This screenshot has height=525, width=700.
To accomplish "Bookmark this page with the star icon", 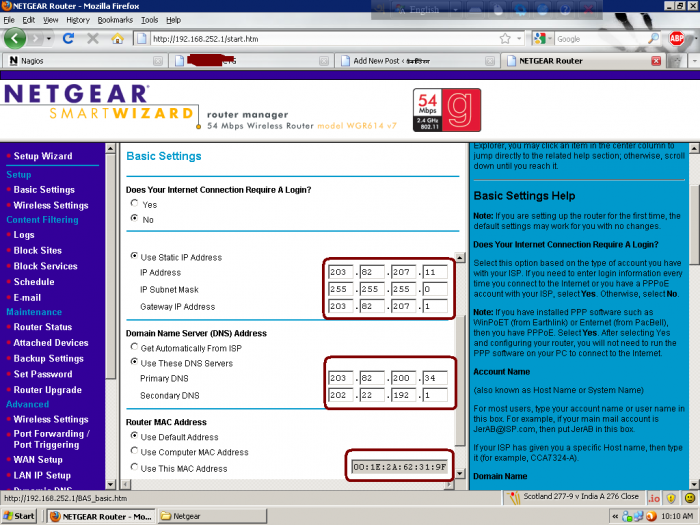I will [x=505, y=39].
